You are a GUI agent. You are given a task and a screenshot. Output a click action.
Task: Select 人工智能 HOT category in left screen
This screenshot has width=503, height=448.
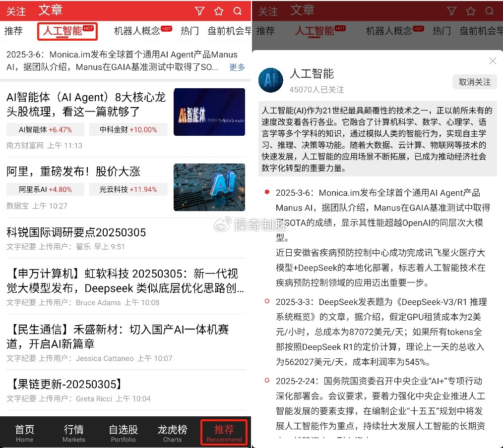click(67, 31)
